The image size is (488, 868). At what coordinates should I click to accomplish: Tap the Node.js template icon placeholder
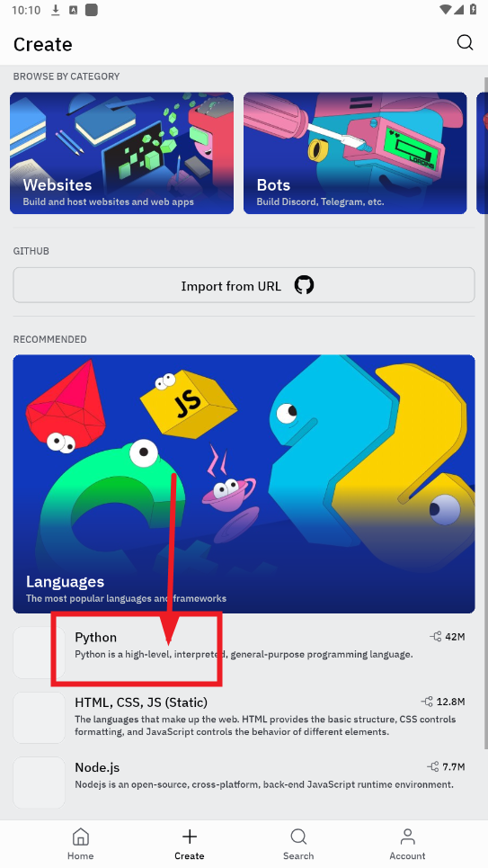click(x=39, y=783)
